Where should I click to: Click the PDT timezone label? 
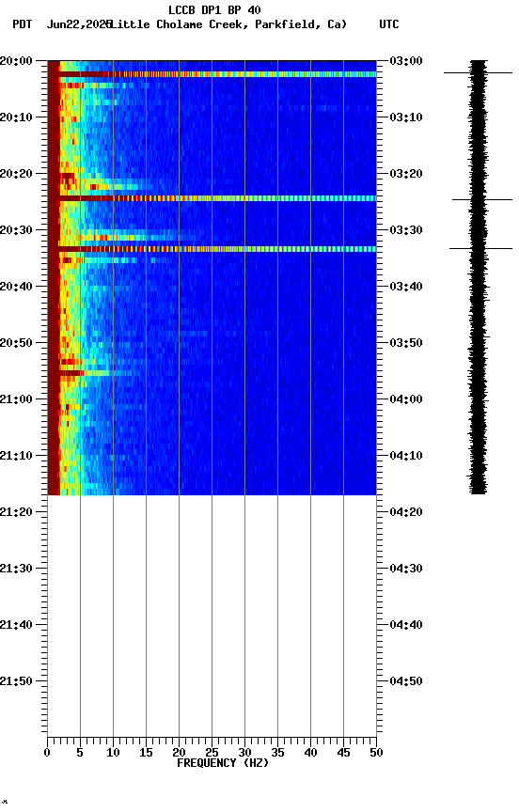click(23, 24)
